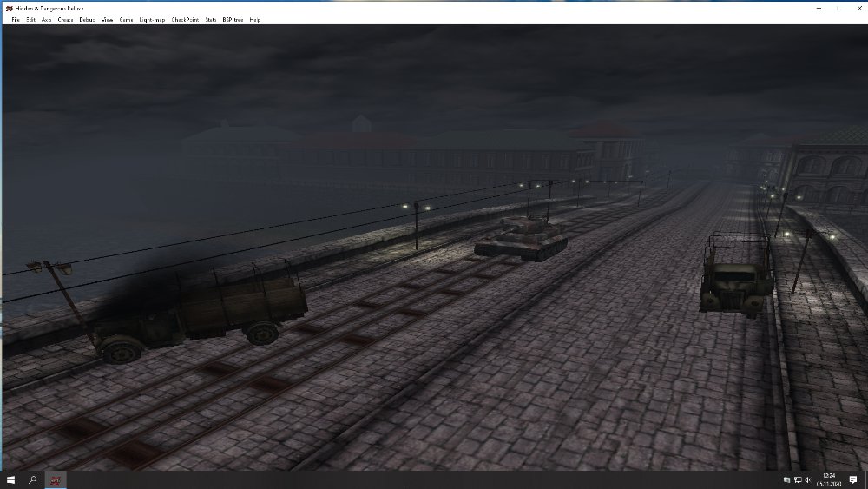
Task: Expand the Debug menu
Action: click(87, 19)
